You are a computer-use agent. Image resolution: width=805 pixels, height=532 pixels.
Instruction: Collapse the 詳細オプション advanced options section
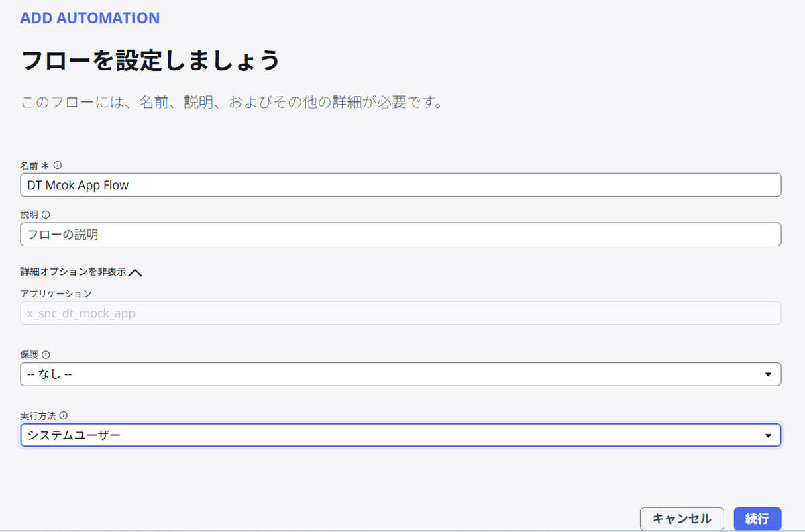coord(80,272)
